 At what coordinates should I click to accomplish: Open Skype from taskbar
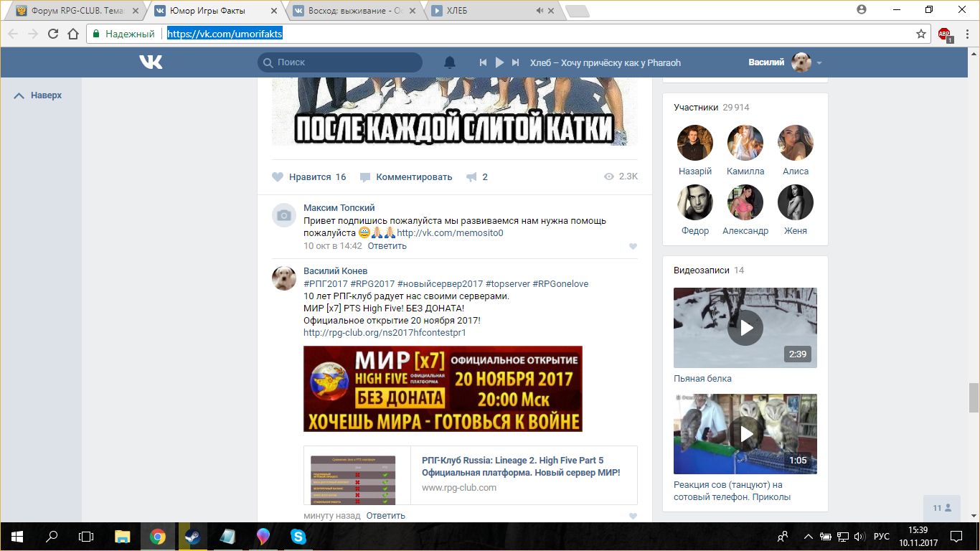click(x=298, y=536)
